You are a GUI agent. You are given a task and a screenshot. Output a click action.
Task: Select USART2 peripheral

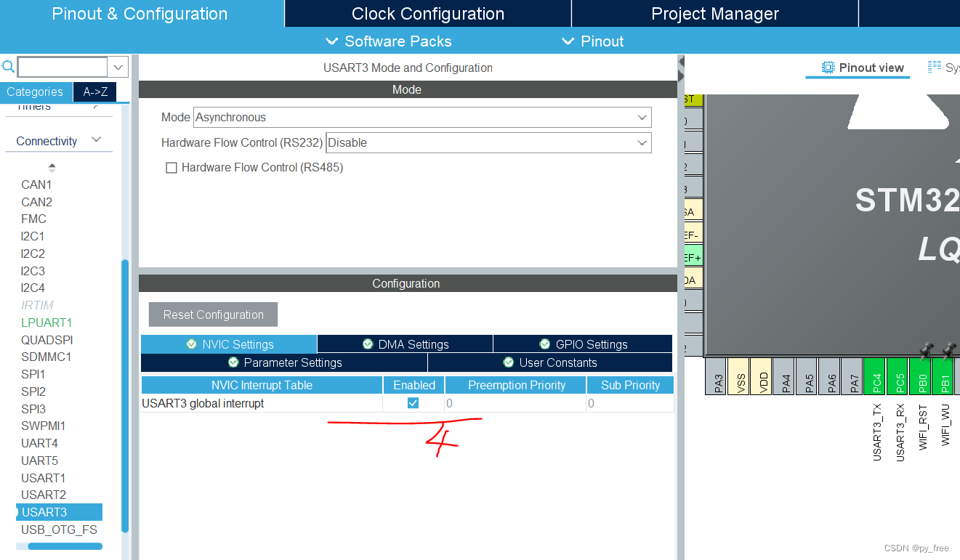tap(43, 495)
